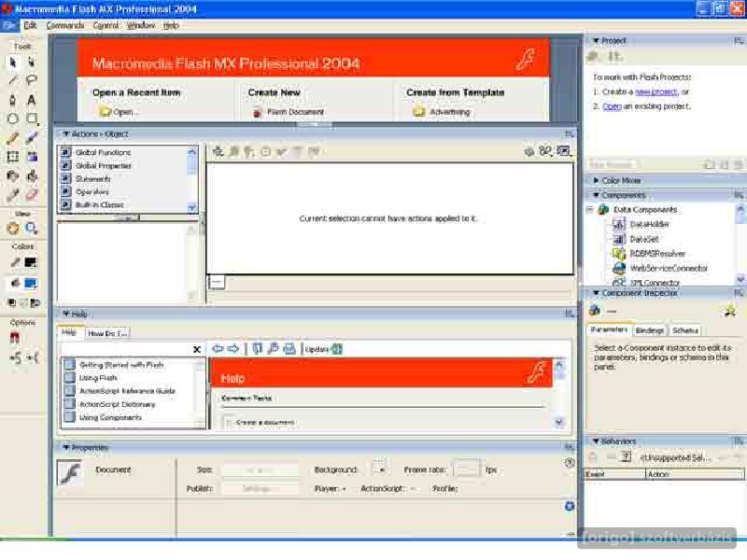
Task: Select the Eraser tool
Action: (x=32, y=195)
